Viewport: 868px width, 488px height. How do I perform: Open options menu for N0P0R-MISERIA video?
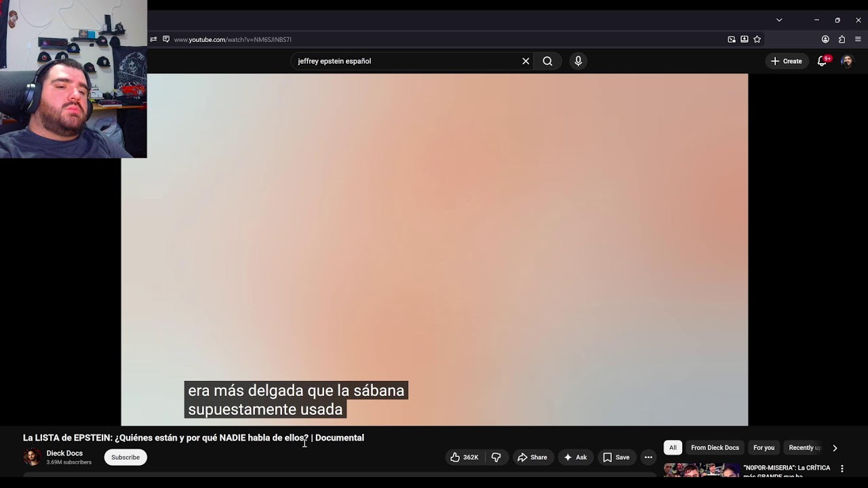[x=842, y=468]
